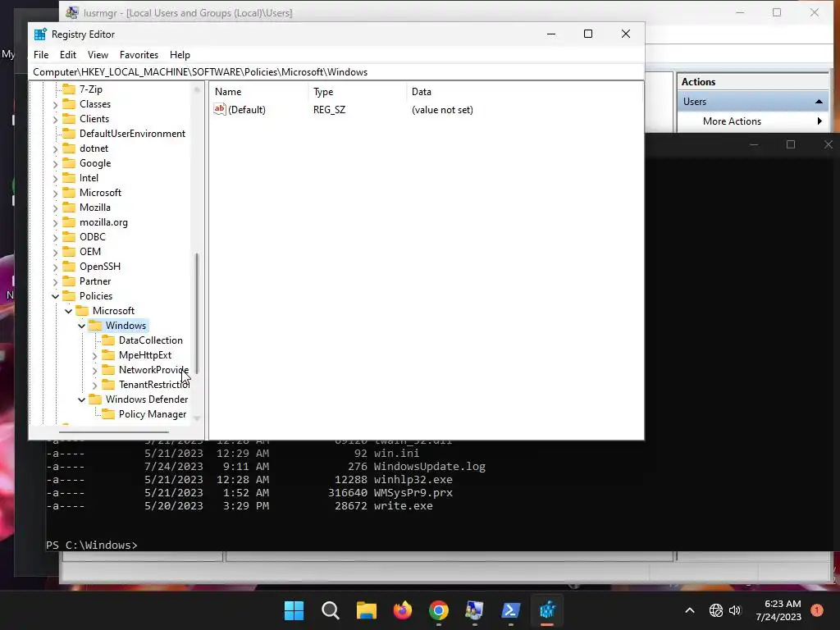Switch to PowerShell via taskbar icon
This screenshot has height=630, width=840.
tap(510, 610)
